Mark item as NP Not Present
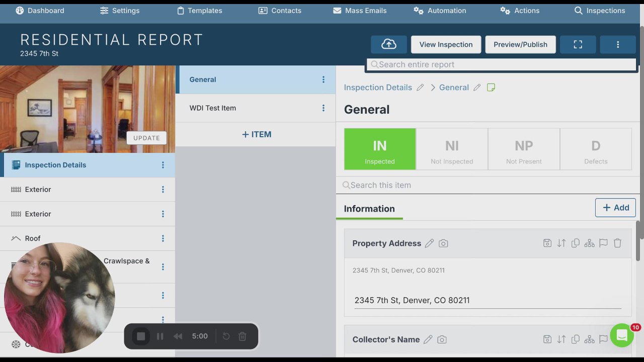This screenshot has height=362, width=644. pos(524,149)
